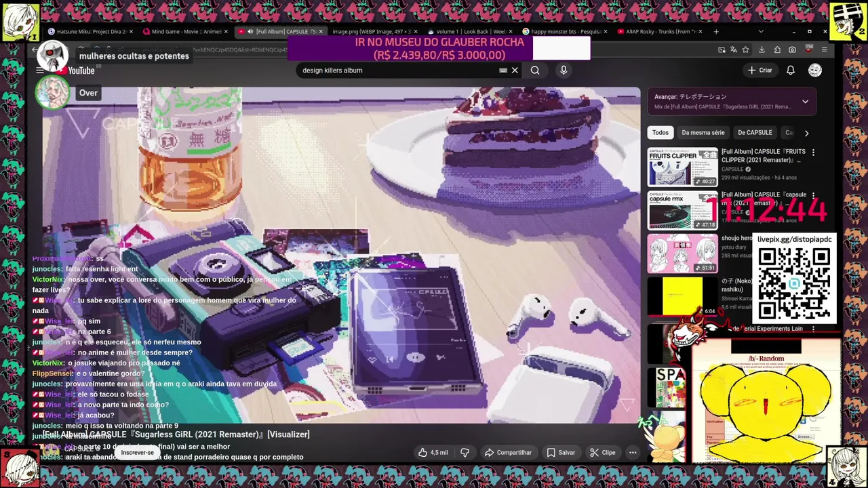Open options menu for FRUITS CLiPPER video
This screenshot has height=488, width=868.
[813, 152]
